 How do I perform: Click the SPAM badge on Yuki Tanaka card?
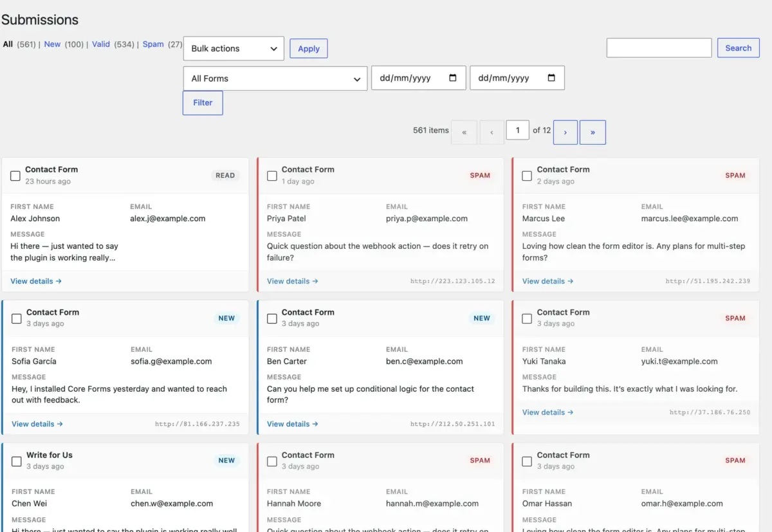[x=735, y=318]
